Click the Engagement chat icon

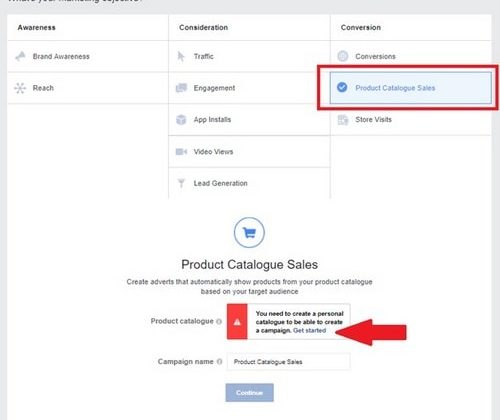point(181,88)
